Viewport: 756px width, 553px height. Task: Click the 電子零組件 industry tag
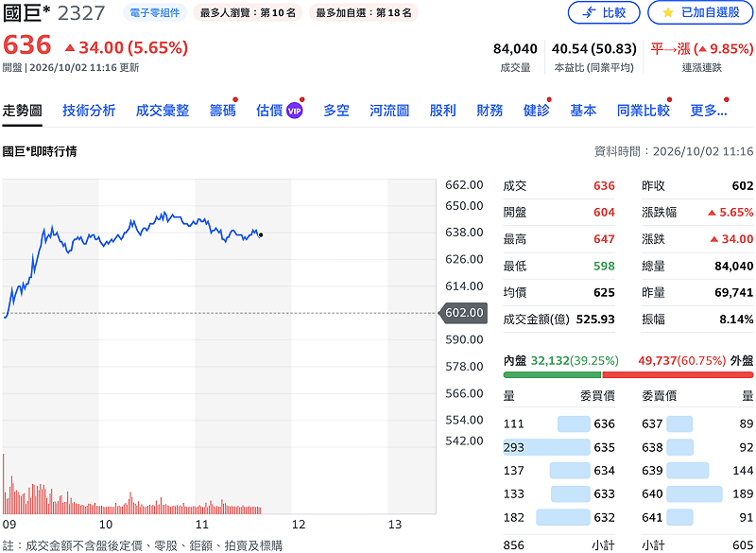click(x=155, y=13)
